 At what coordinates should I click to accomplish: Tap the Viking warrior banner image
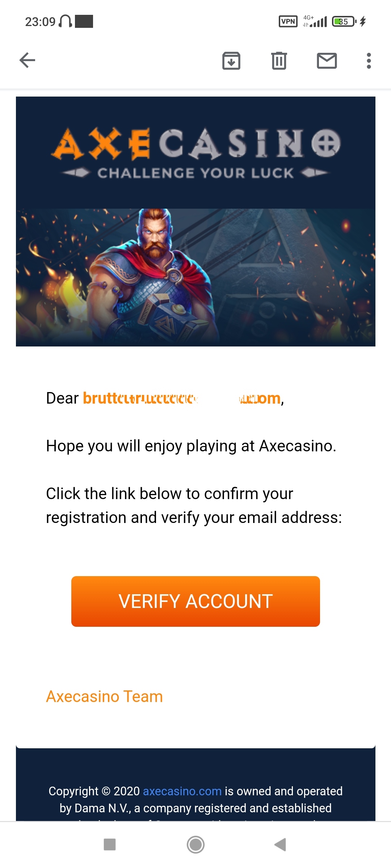195,277
